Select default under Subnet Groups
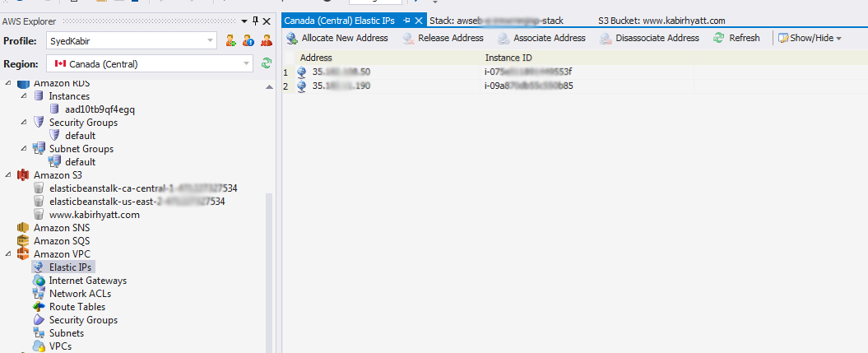This screenshot has width=868, height=353. point(81,162)
